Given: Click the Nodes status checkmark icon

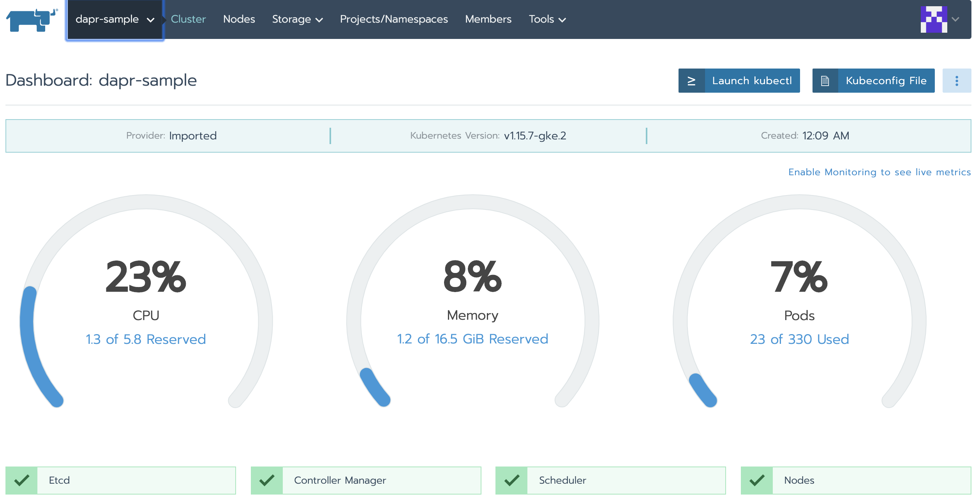Looking at the screenshot, I should [757, 480].
